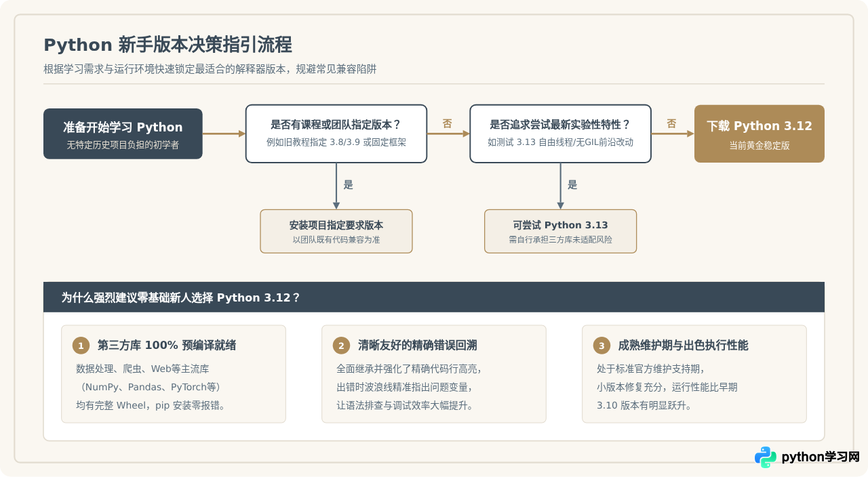Select the '安装项目指定要求版本' box

336,231
